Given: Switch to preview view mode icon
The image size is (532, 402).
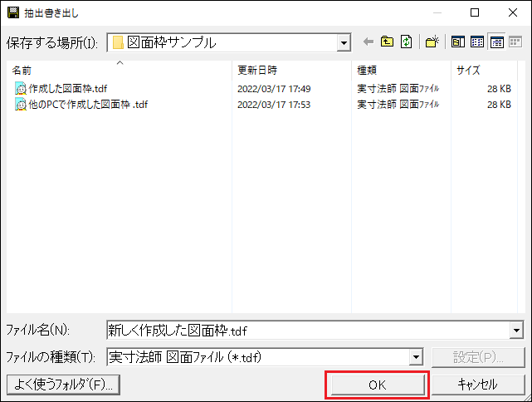Looking at the screenshot, I should pyautogui.click(x=457, y=42).
